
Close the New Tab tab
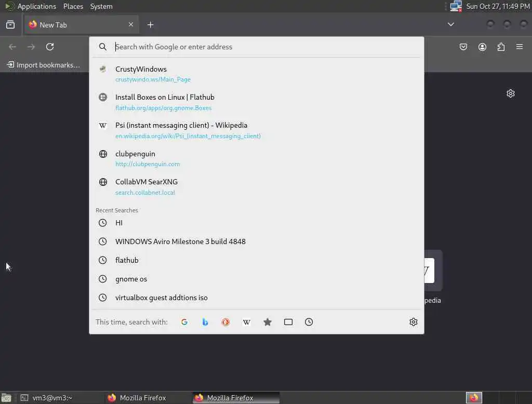(131, 24)
